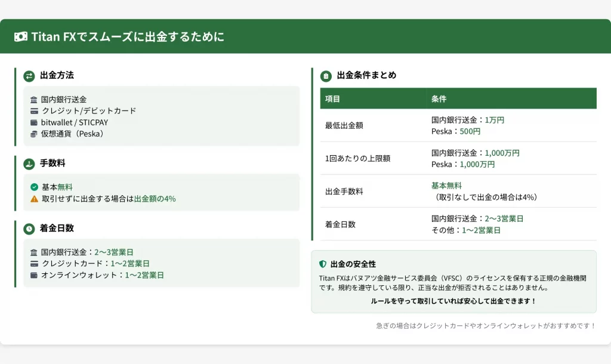Click the credit card icon beside クレジットカード：1〜2営業日
This screenshot has height=364, width=611.
point(34,264)
